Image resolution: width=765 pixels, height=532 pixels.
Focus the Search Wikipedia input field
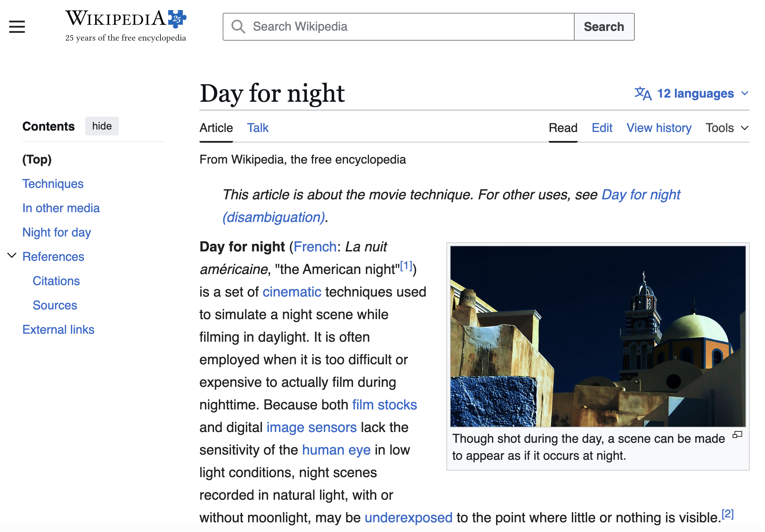tap(398, 27)
